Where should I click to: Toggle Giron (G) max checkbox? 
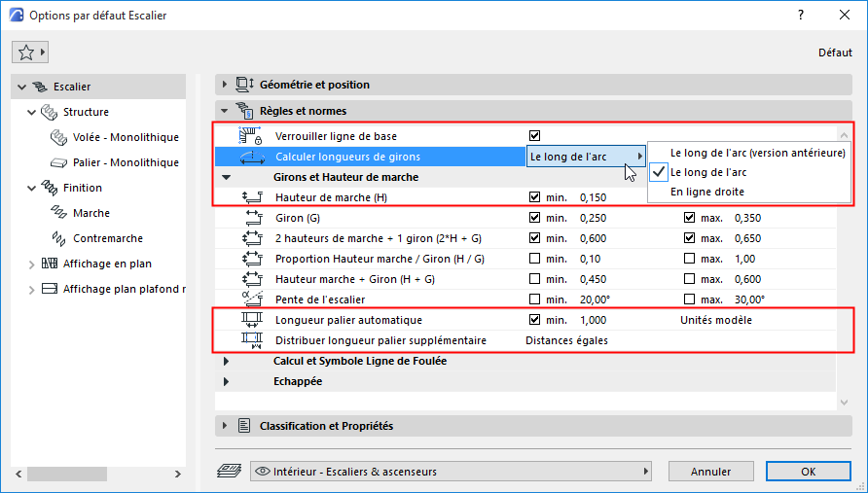[689, 218]
